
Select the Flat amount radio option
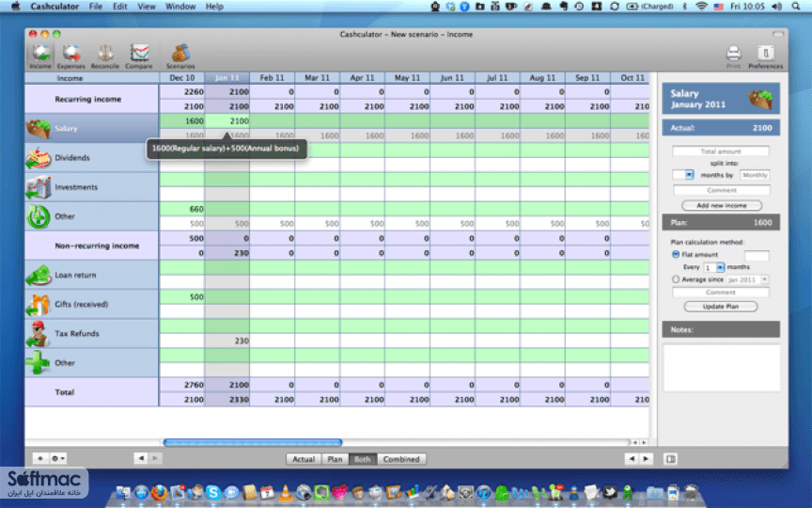coord(676,255)
